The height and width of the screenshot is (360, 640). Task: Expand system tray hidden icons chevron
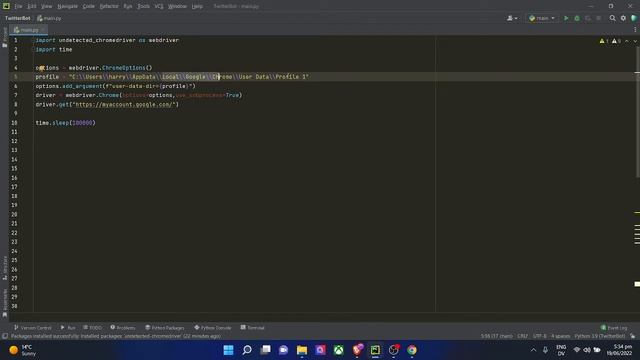(x=533, y=350)
